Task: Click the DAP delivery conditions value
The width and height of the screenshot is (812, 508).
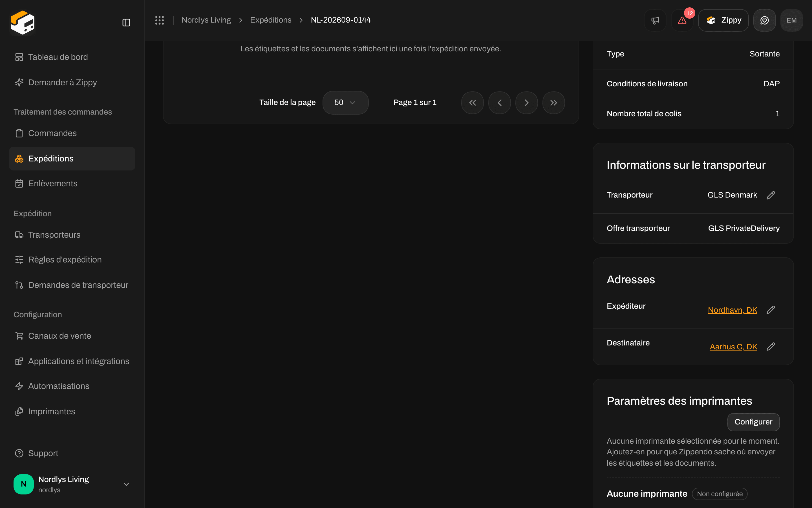Action: click(x=771, y=84)
